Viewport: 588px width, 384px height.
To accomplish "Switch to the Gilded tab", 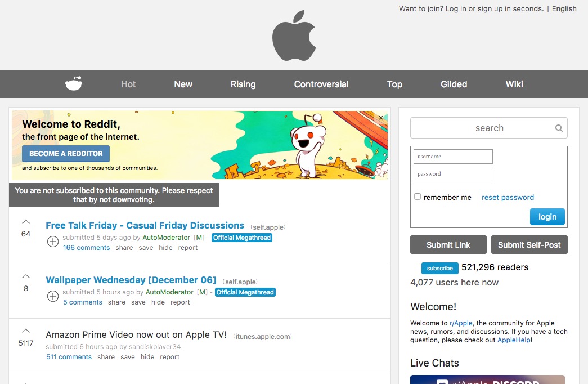I will [454, 84].
